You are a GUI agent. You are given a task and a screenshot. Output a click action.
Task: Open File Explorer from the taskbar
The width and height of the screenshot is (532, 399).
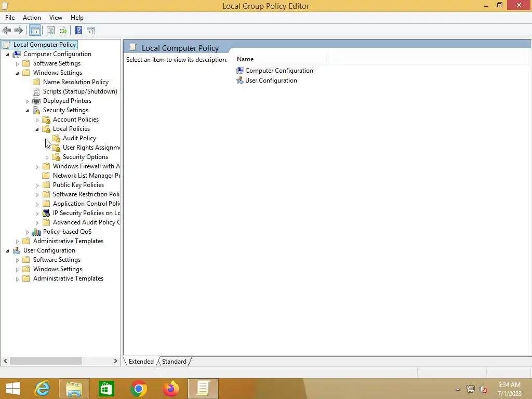pyautogui.click(x=74, y=389)
